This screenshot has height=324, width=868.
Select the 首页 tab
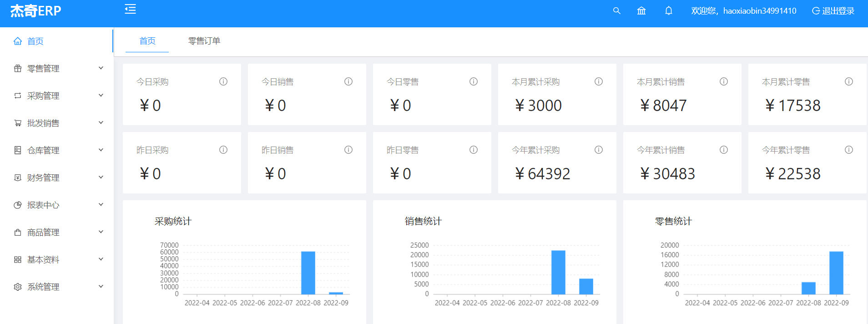point(147,41)
